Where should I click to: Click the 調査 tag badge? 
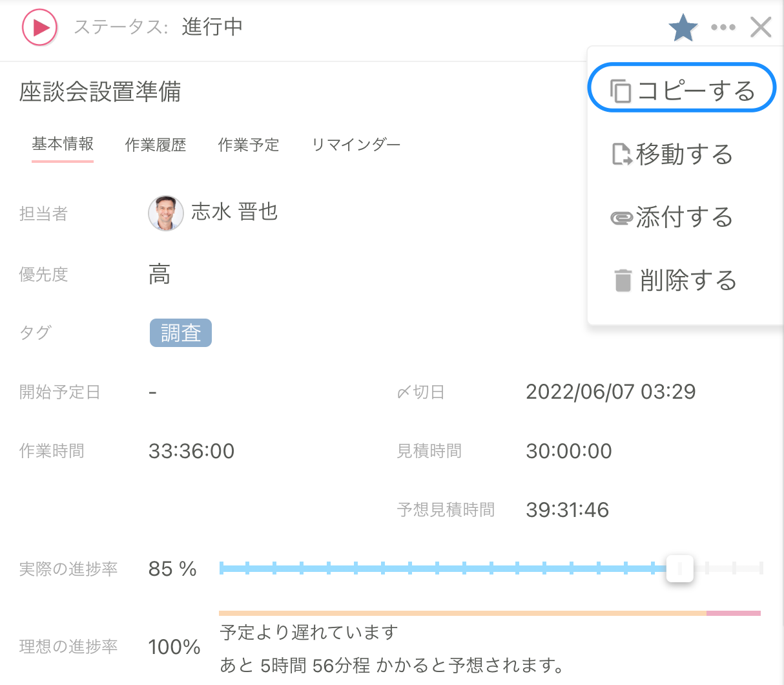coord(180,333)
